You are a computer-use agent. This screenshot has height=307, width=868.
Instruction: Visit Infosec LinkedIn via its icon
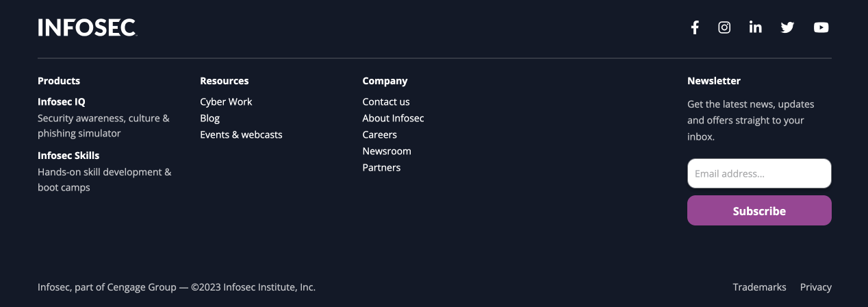click(x=755, y=27)
